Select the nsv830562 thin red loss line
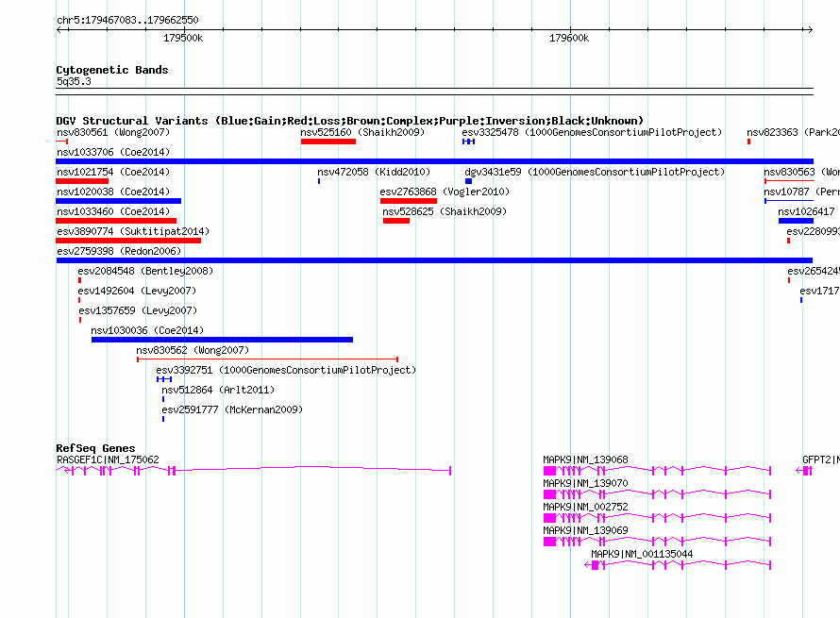This screenshot has height=618, width=840. (268, 359)
